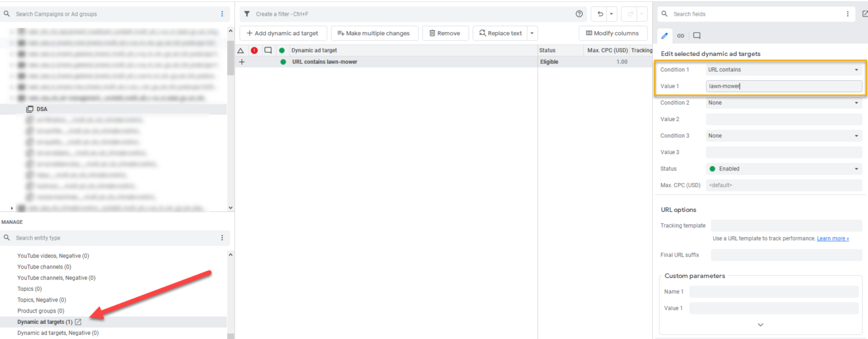Open the link icon tab in the edit panel
This screenshot has height=339, width=868.
tap(681, 36)
